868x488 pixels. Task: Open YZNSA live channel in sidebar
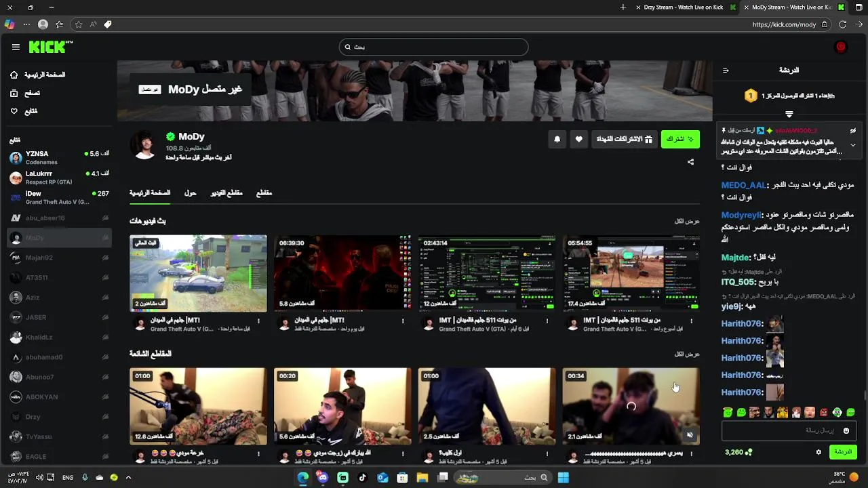(59, 158)
